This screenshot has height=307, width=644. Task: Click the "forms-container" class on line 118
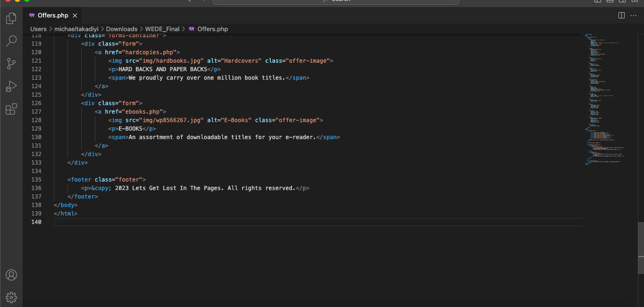134,36
